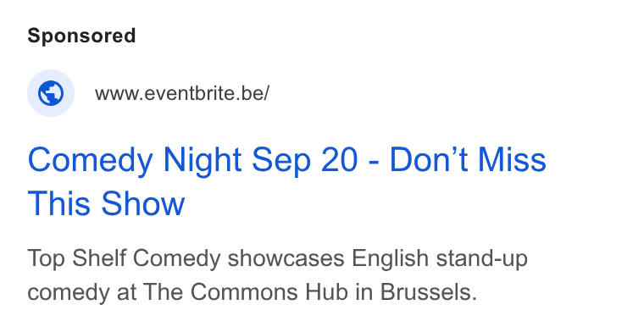Click the 'This Show' headline second line

pyautogui.click(x=106, y=204)
